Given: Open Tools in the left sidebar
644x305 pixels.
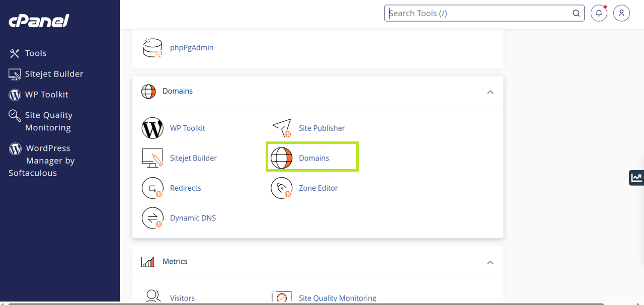Looking at the screenshot, I should (35, 53).
